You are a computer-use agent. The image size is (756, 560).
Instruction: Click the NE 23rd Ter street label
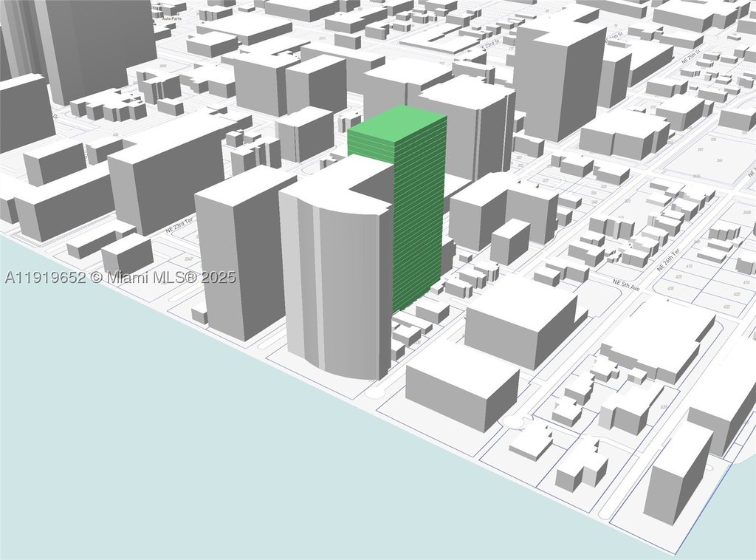(179, 225)
